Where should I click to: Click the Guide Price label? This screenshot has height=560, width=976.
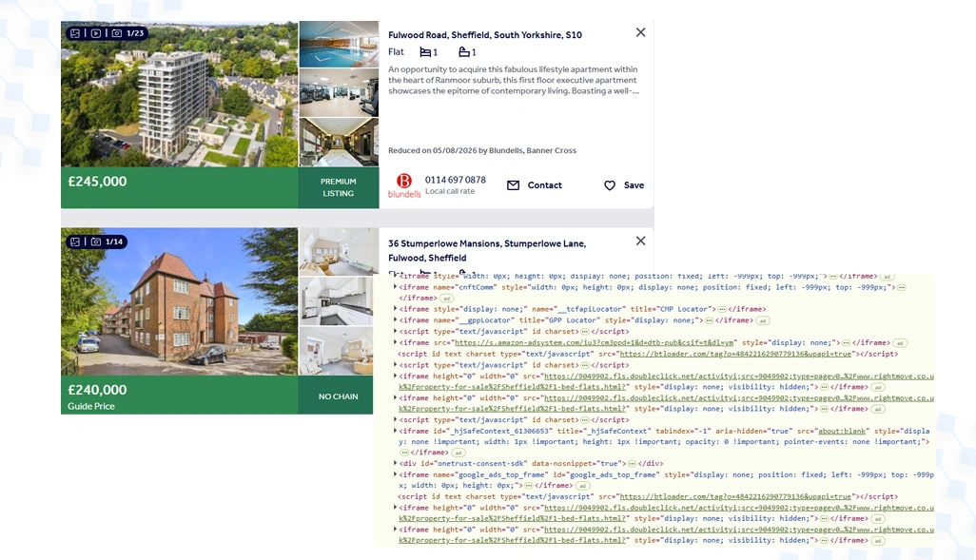click(x=91, y=406)
